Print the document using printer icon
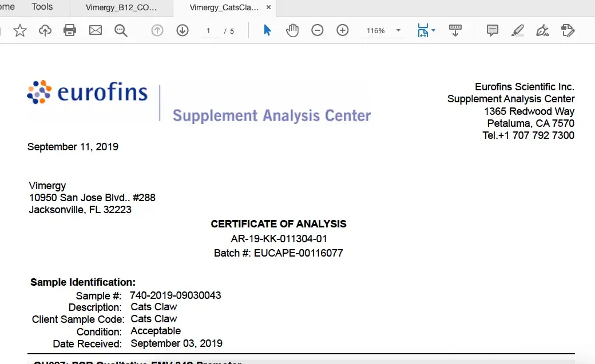Viewport: 595px width, 364px height. click(x=70, y=30)
